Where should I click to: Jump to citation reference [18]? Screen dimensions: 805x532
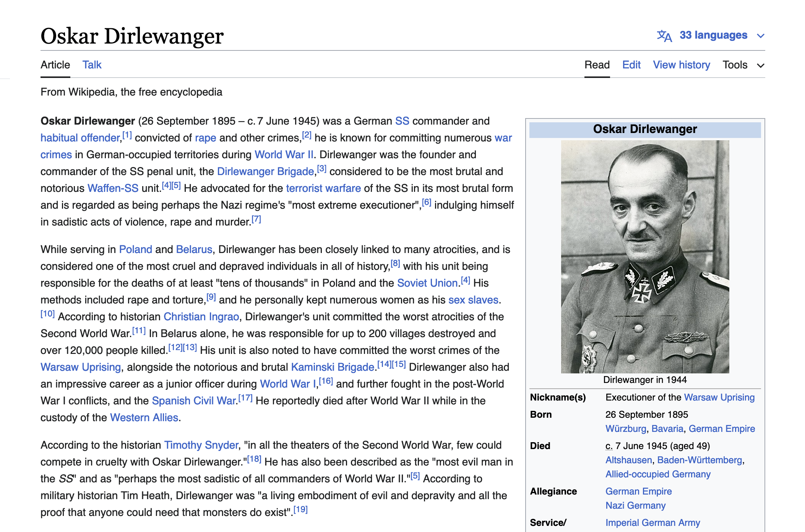(x=254, y=459)
